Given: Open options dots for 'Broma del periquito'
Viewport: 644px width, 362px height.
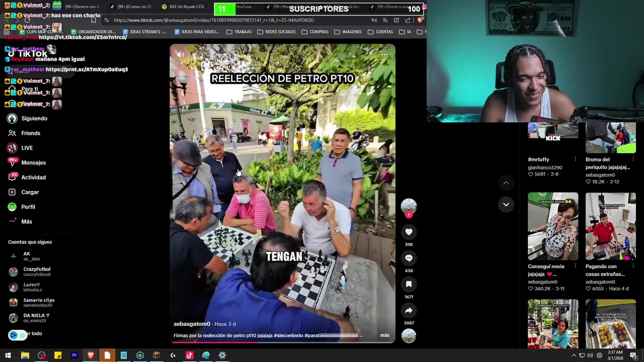Looking at the screenshot, I should tap(633, 159).
